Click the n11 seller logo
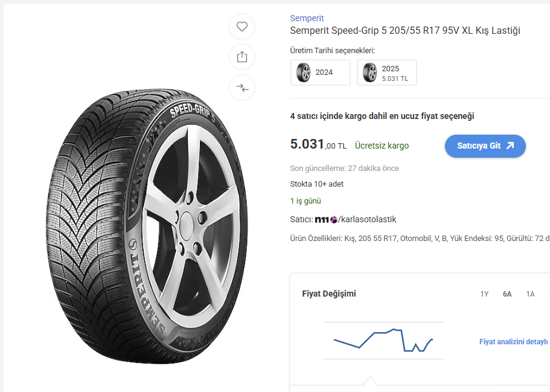 click(x=326, y=219)
